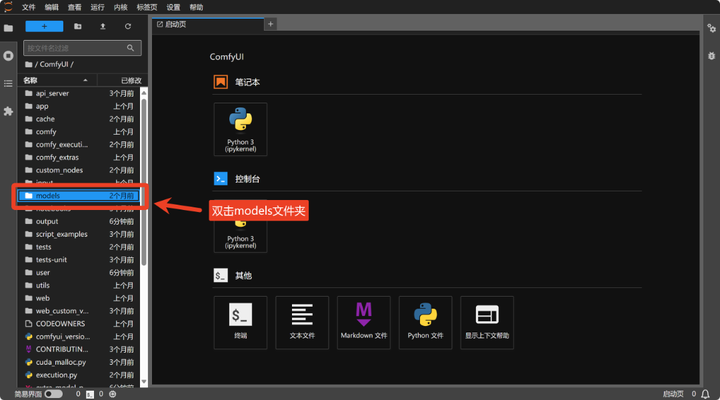
Task: Create a new Python 文件
Action: point(425,323)
